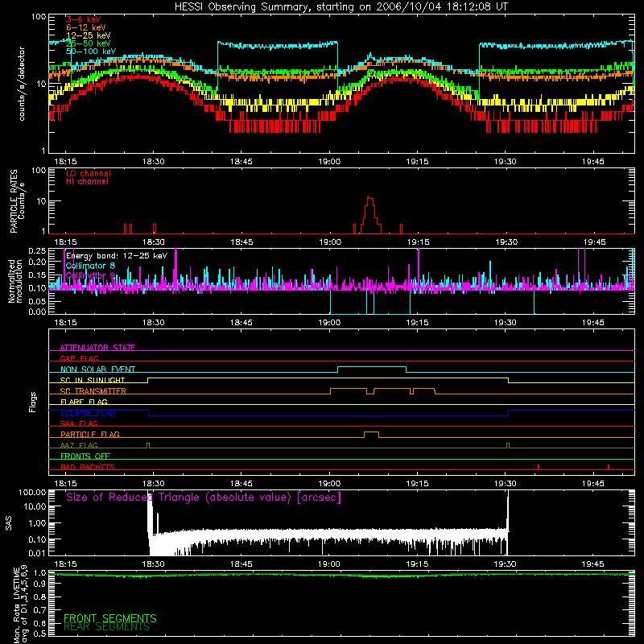The width and height of the screenshot is (644, 644).
Task: Click the 18:30 label under the modulation plot
Action: 153,323
